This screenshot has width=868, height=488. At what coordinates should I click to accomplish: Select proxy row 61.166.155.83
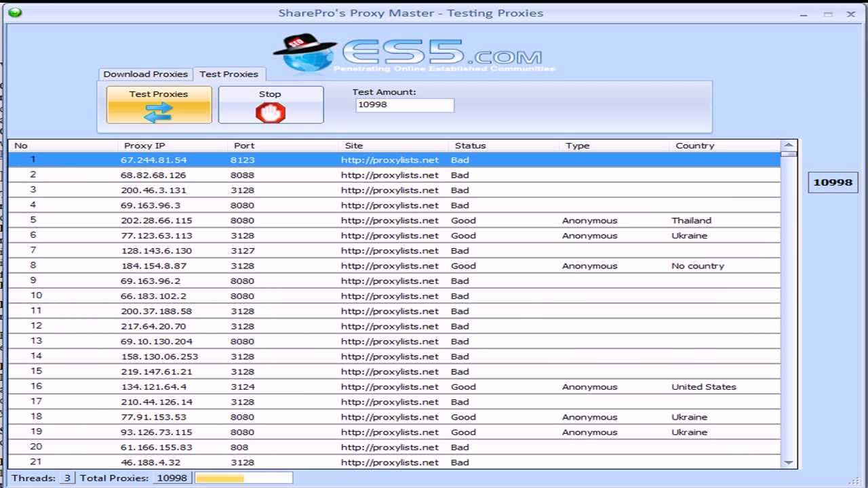pos(394,447)
